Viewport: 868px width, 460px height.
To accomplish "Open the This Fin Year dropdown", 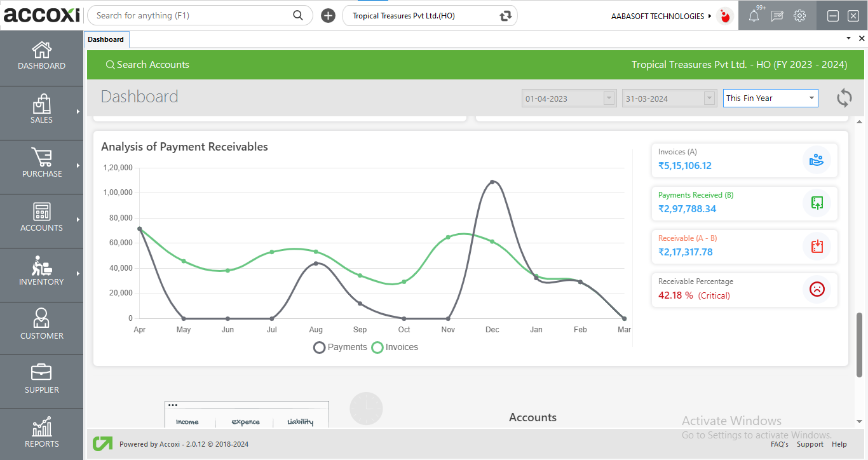I will pos(770,98).
